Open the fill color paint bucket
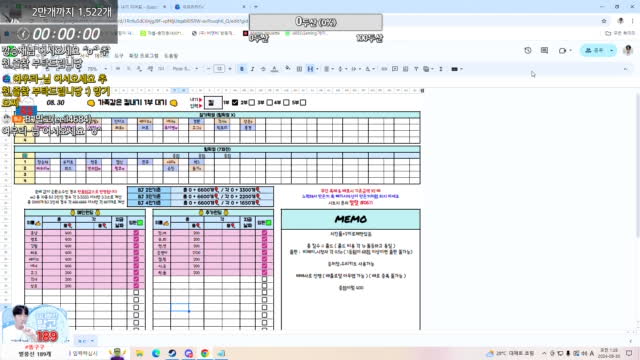Viewport: 640px width, 360px height. coord(288,69)
